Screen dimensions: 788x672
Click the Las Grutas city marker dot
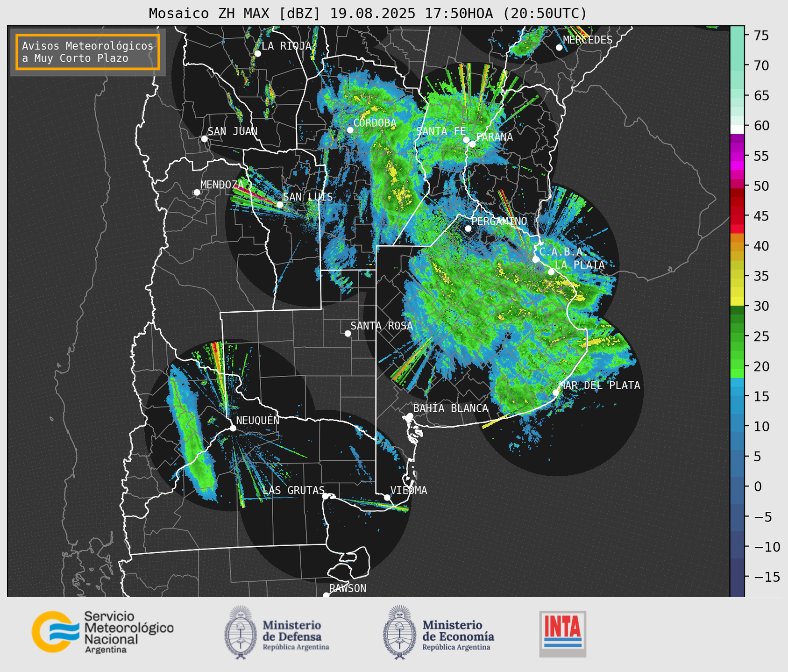pyautogui.click(x=326, y=496)
